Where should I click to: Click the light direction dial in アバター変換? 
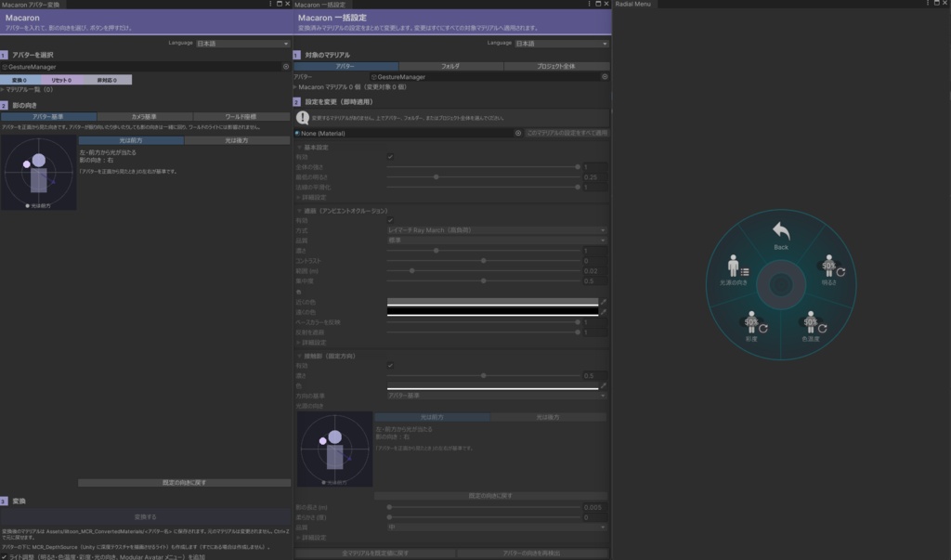point(39,173)
